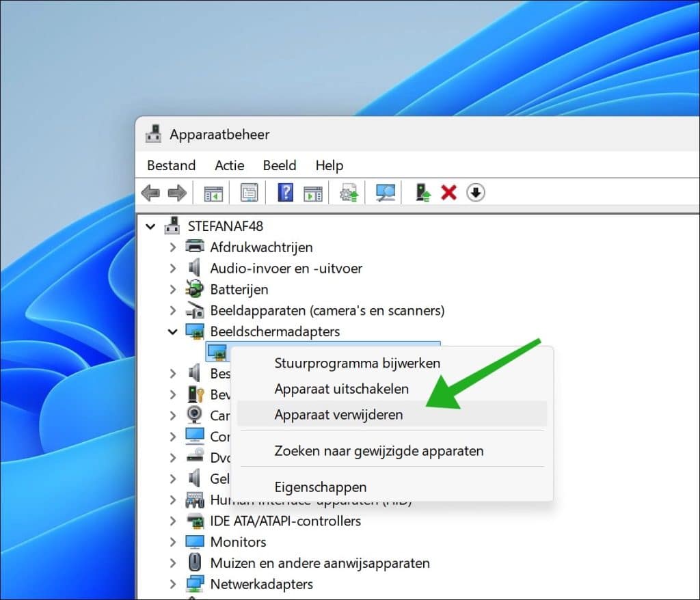Collapse the Beeldschermadapters category
700x600 pixels.
tap(173, 331)
